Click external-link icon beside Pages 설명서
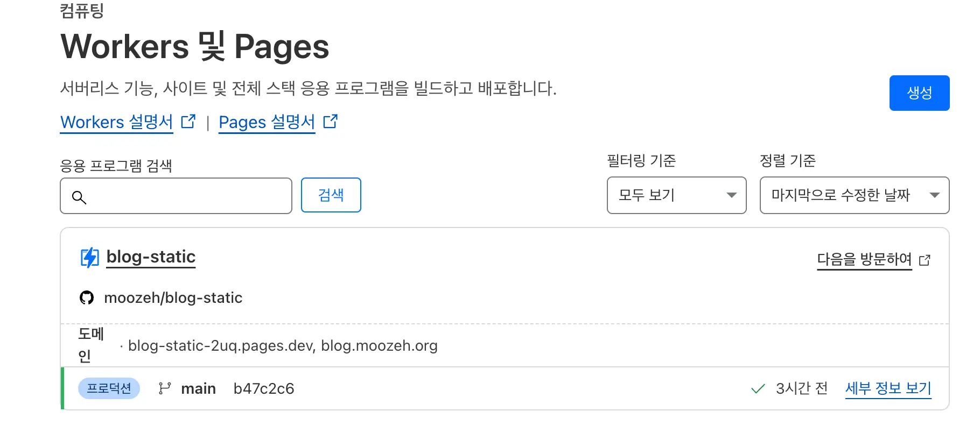 [x=330, y=122]
